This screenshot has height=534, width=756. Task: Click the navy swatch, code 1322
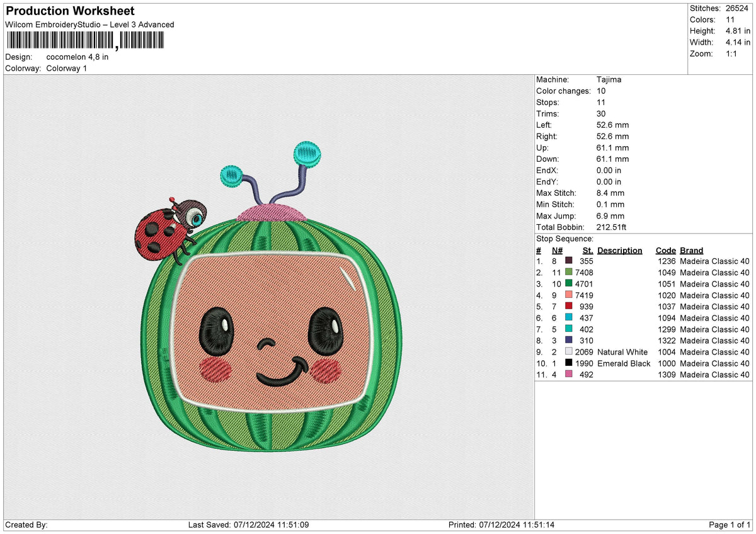pos(569,340)
